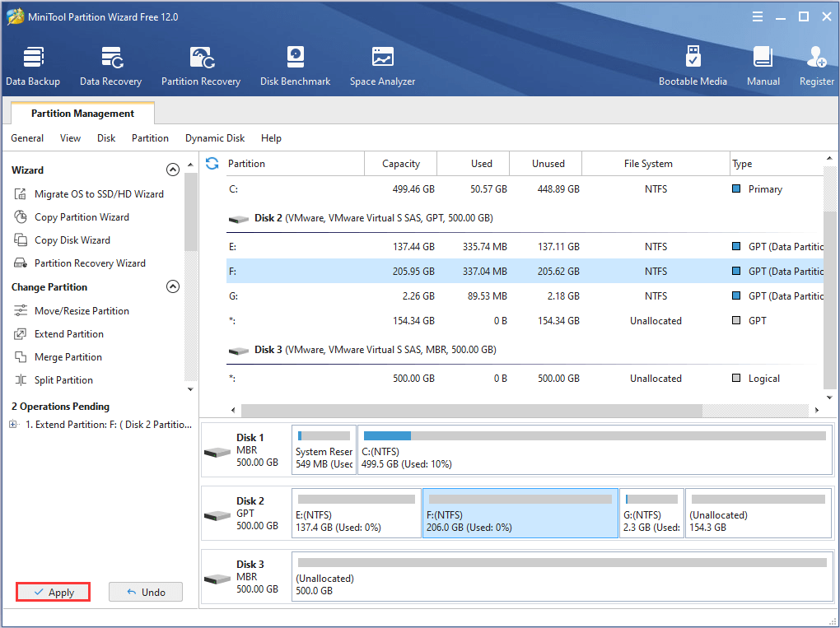Viewport: 840px width, 628px height.
Task: Start Copy Disk Wizard
Action: (x=62, y=240)
